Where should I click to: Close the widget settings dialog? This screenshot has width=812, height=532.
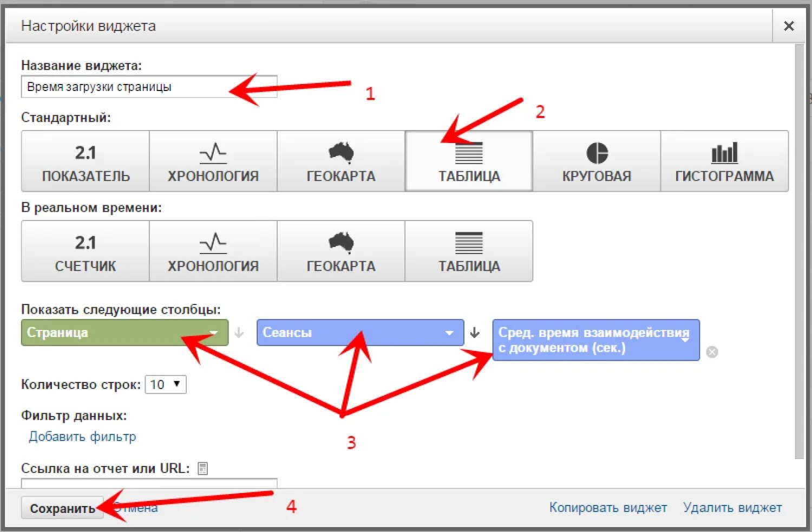click(x=789, y=26)
